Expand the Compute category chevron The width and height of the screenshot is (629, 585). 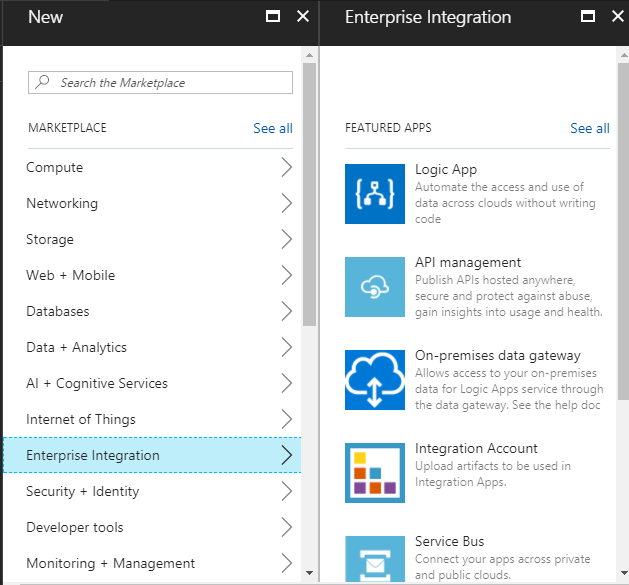[286, 167]
